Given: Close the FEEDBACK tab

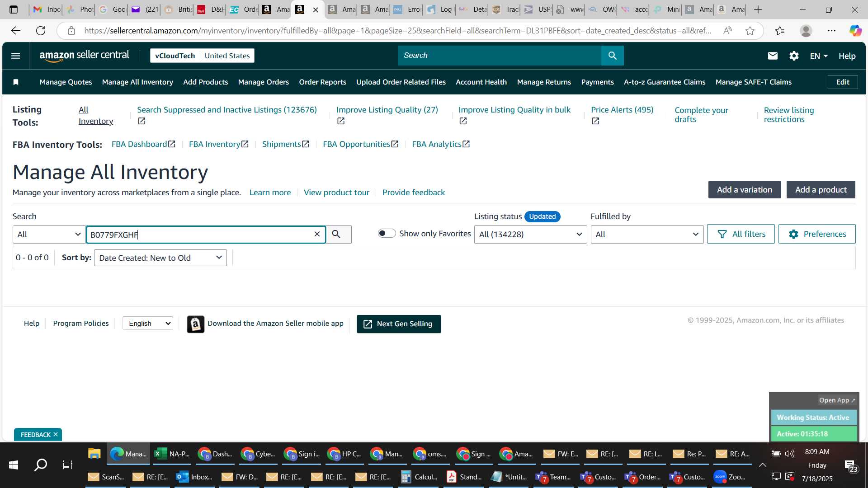Looking at the screenshot, I should pyautogui.click(x=56, y=435).
